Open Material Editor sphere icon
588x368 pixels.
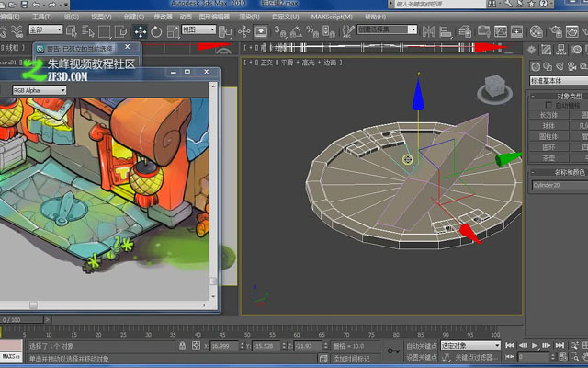click(537, 31)
